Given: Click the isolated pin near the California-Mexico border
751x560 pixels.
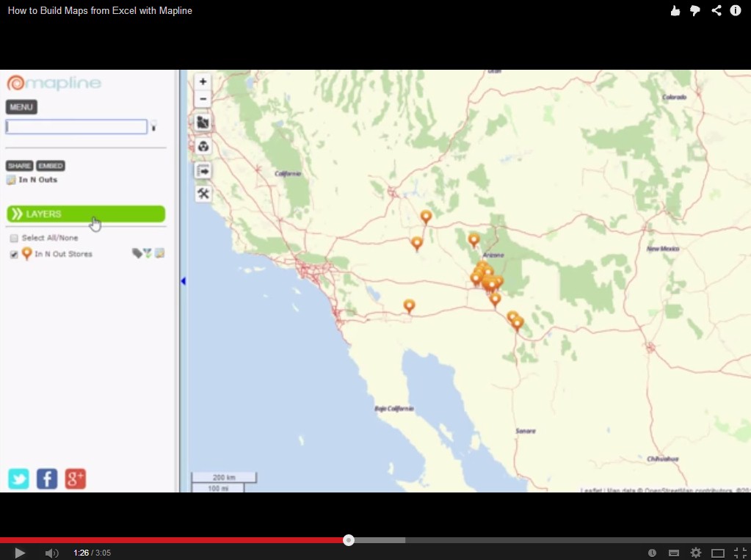Looking at the screenshot, I should click(409, 306).
